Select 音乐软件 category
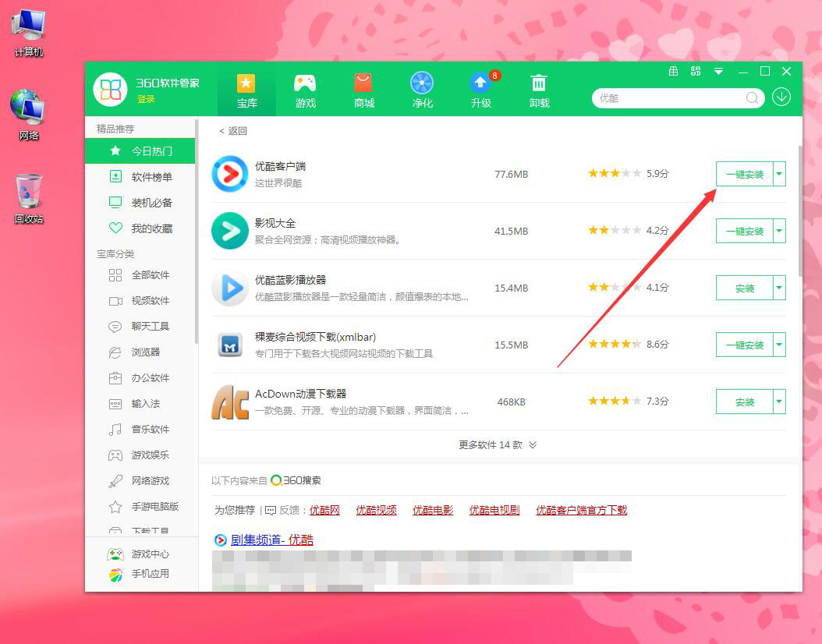 click(140, 429)
